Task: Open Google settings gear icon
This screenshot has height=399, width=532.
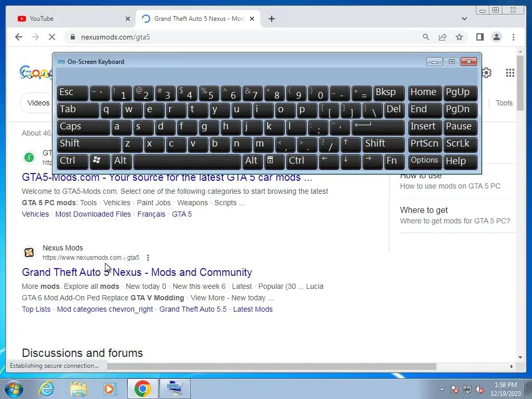Action: pos(486,73)
